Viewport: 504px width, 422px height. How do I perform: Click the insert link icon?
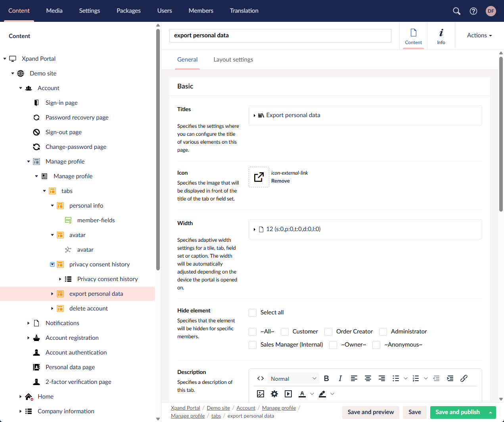[464, 378]
